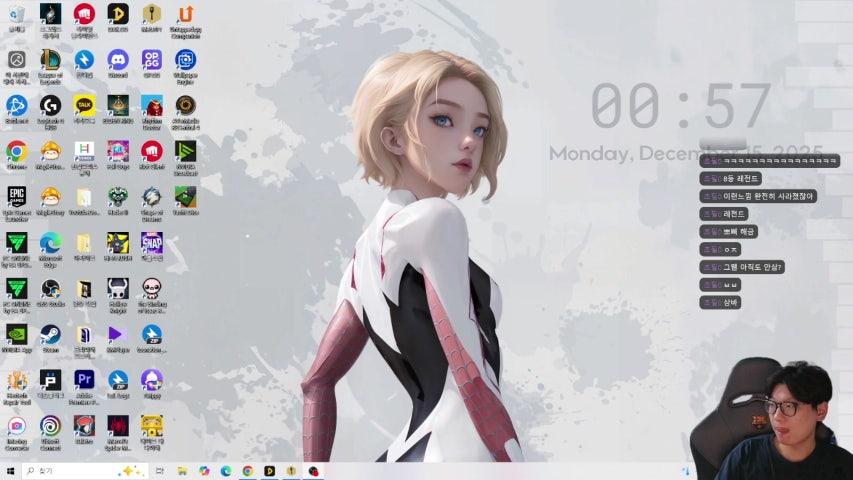Open the Windows Start menu
The image size is (853, 480).
pos(10,471)
